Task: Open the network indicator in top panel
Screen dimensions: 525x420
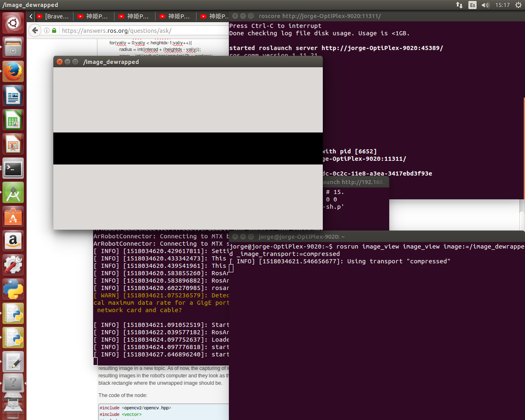Action: 459,5
